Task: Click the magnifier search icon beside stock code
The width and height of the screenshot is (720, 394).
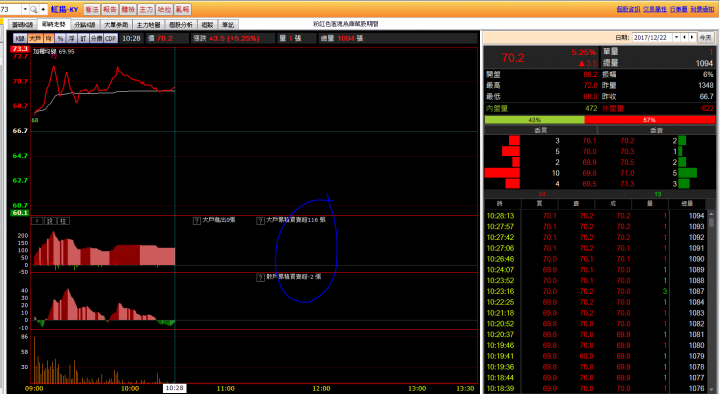Action: click(x=34, y=9)
